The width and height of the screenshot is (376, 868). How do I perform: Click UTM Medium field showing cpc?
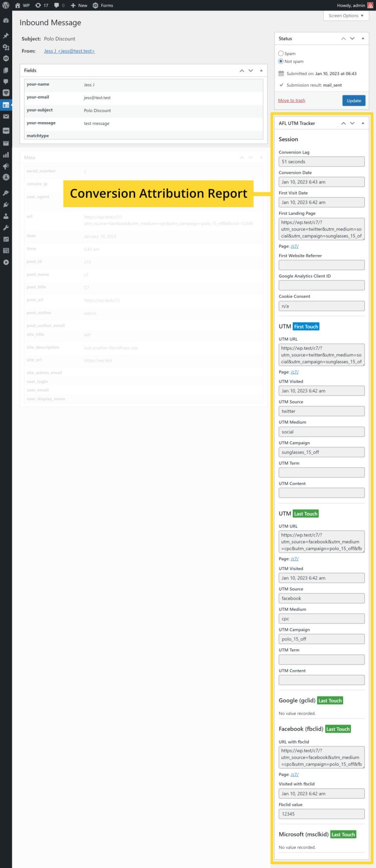pyautogui.click(x=322, y=619)
